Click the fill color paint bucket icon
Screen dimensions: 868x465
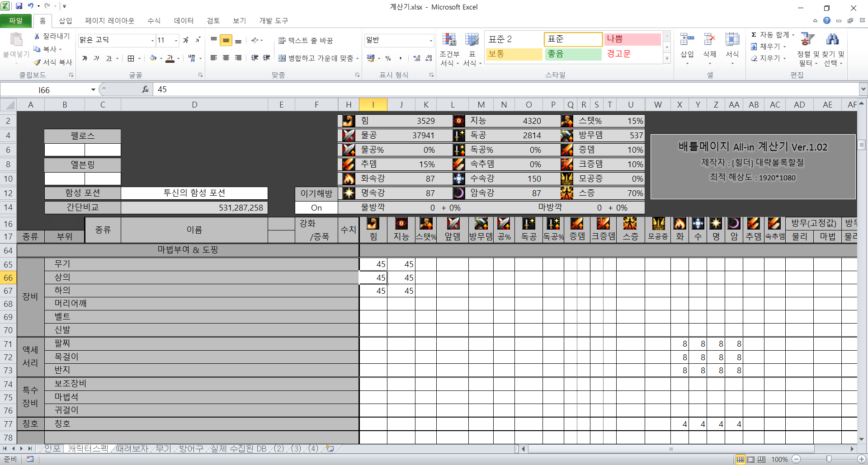point(154,58)
